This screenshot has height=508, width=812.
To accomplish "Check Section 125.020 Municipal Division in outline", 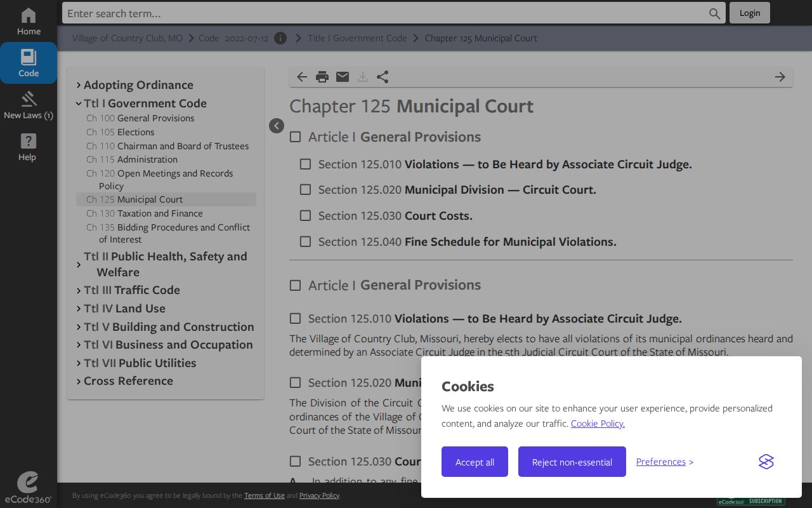I will [x=305, y=190].
